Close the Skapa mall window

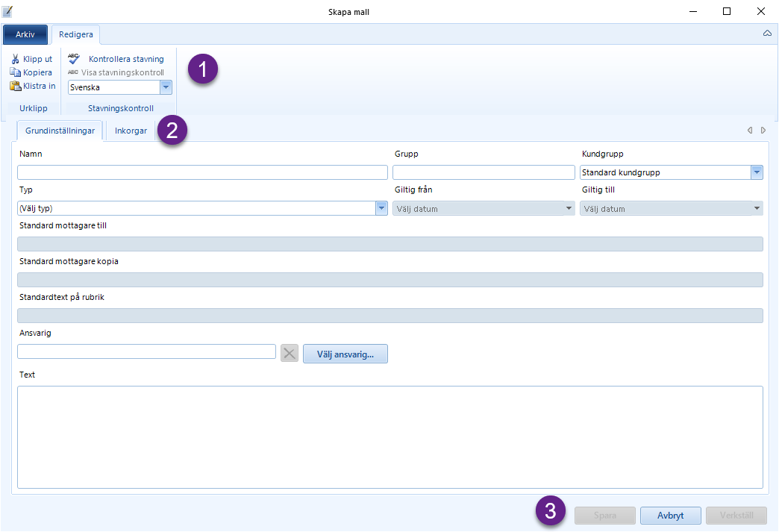760,11
